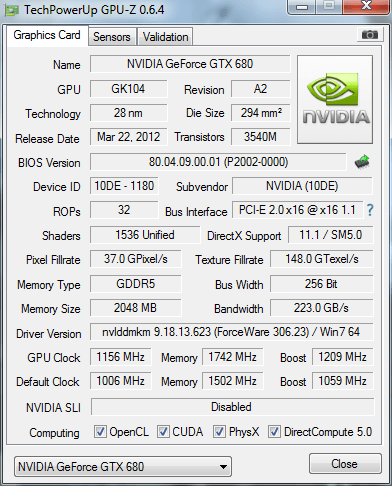Minimize the GPU-Z window

click(x=302, y=7)
